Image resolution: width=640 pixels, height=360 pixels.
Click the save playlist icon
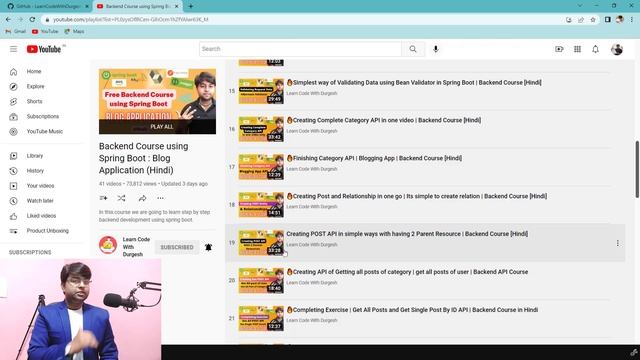tap(103, 198)
